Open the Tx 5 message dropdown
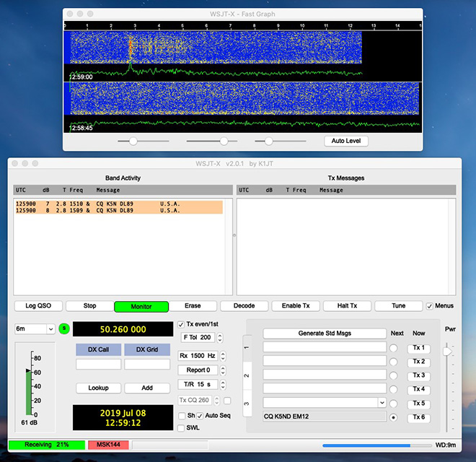Screen dimensions: 476x462 tap(382, 403)
